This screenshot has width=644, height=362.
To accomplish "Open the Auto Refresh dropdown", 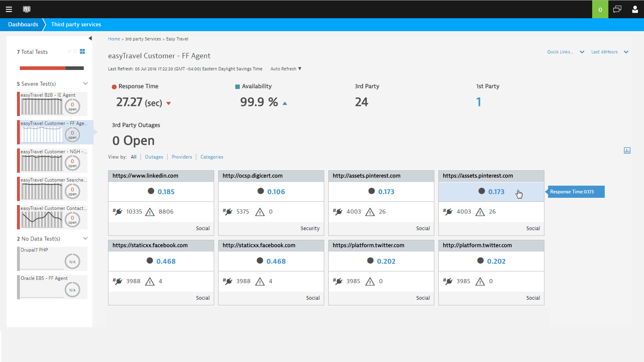I will point(286,69).
